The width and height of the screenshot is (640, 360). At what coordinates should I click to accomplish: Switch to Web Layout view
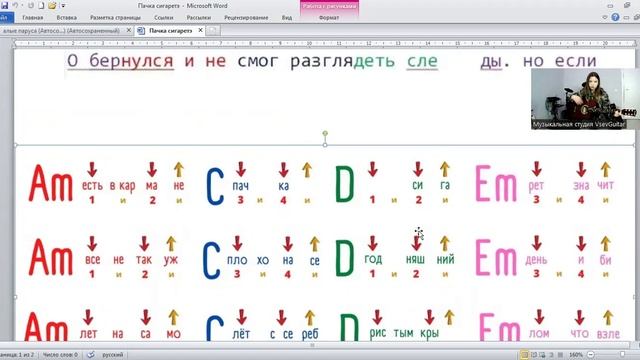click(542, 355)
